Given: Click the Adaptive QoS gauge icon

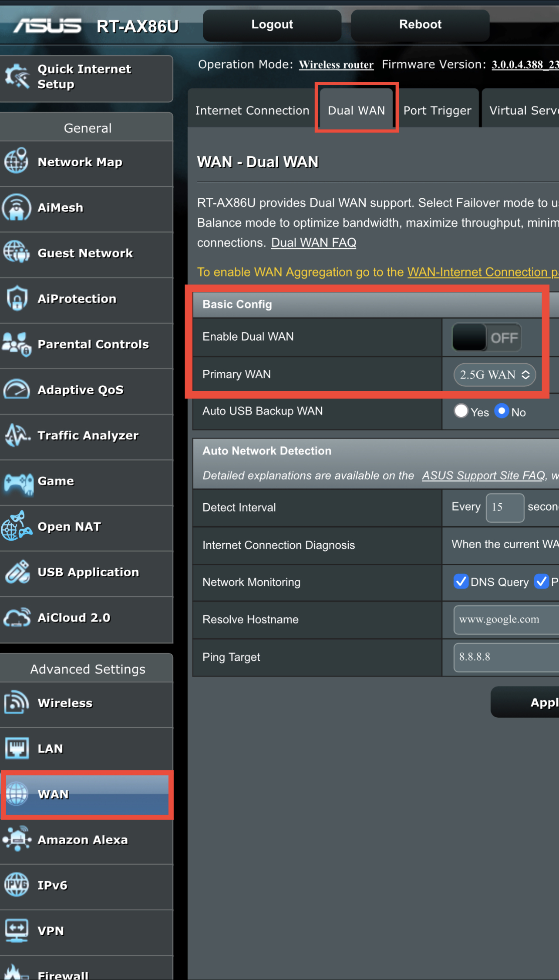Looking at the screenshot, I should (x=17, y=390).
